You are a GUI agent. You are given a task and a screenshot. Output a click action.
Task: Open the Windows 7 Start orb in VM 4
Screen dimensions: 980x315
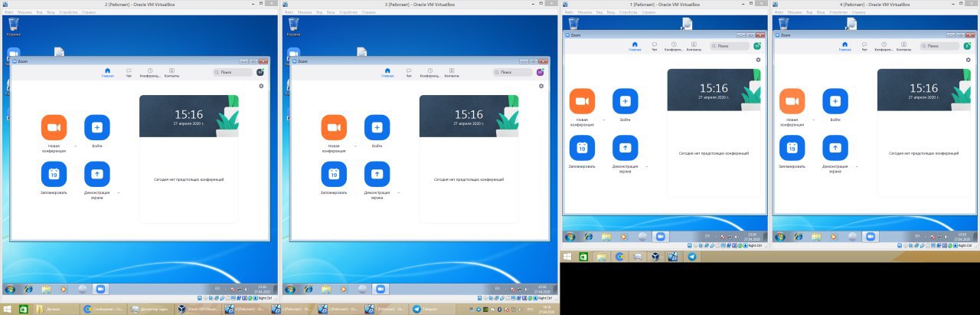coord(781,237)
